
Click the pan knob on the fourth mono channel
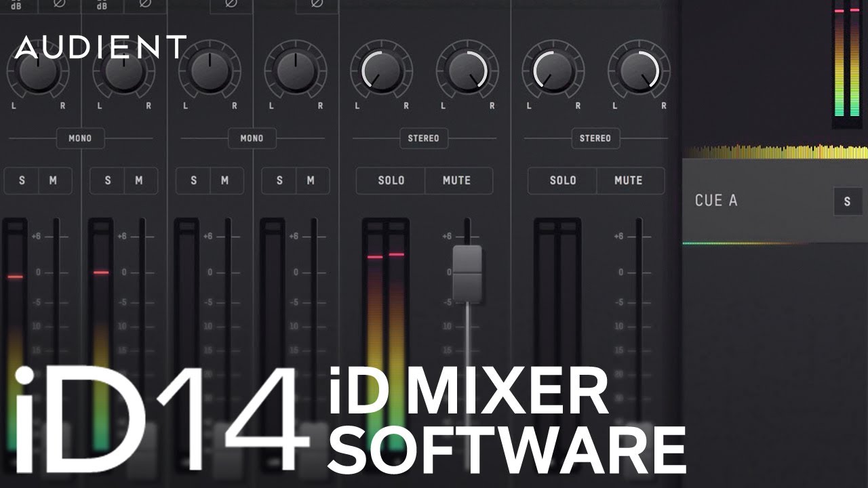tap(295, 70)
